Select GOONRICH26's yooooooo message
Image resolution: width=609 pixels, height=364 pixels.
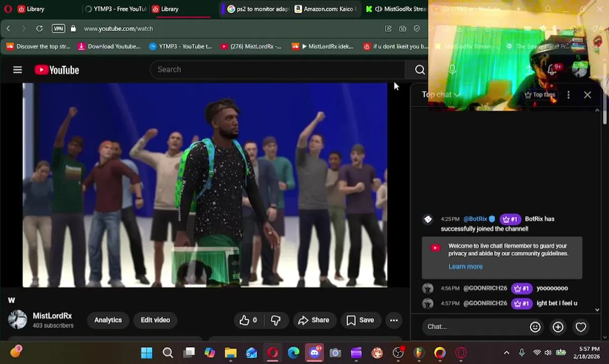coord(552,288)
